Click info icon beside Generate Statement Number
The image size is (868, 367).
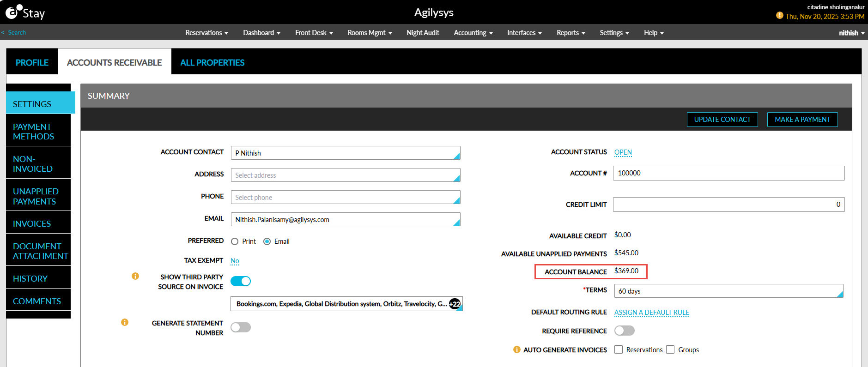(x=125, y=322)
